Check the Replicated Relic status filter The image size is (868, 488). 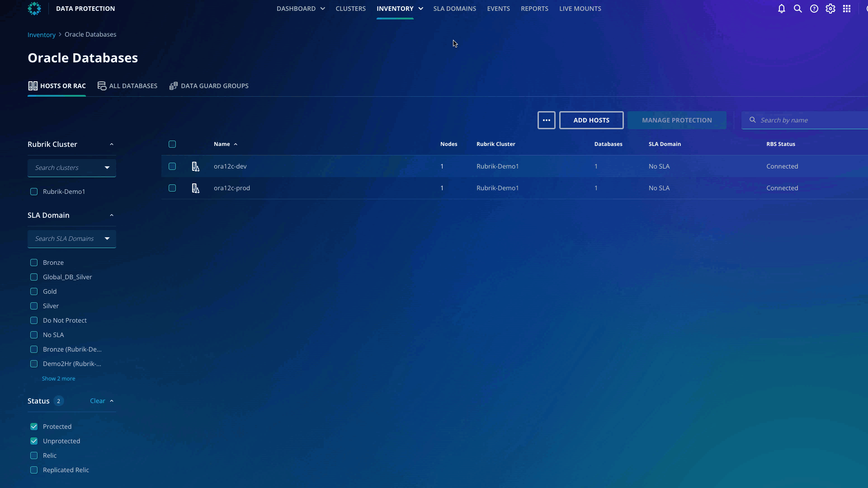[34, 470]
